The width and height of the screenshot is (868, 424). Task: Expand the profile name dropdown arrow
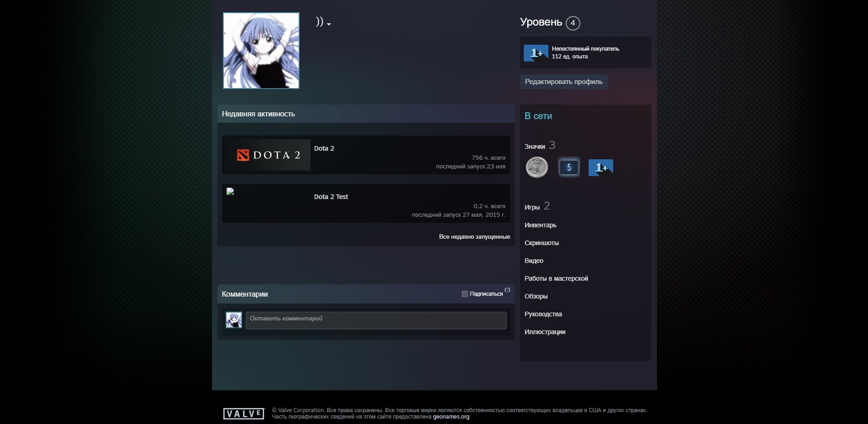[x=329, y=24]
